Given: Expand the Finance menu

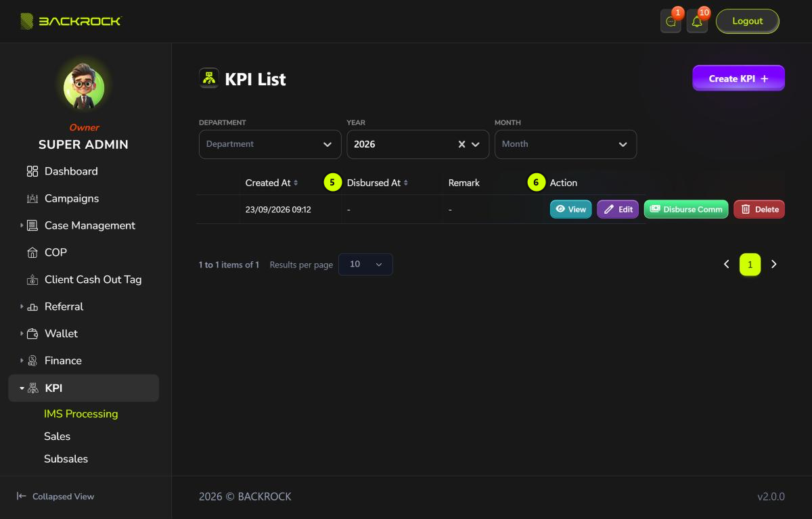Looking at the screenshot, I should point(84,361).
